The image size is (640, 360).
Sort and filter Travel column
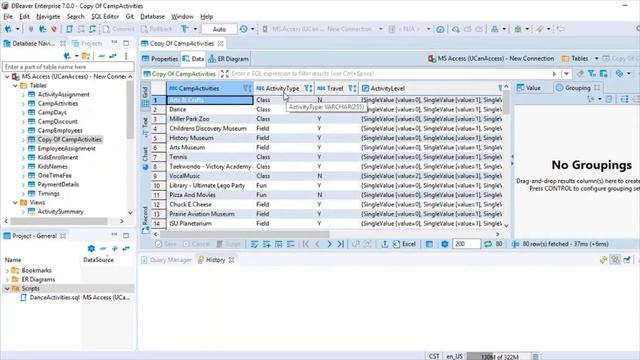click(352, 88)
